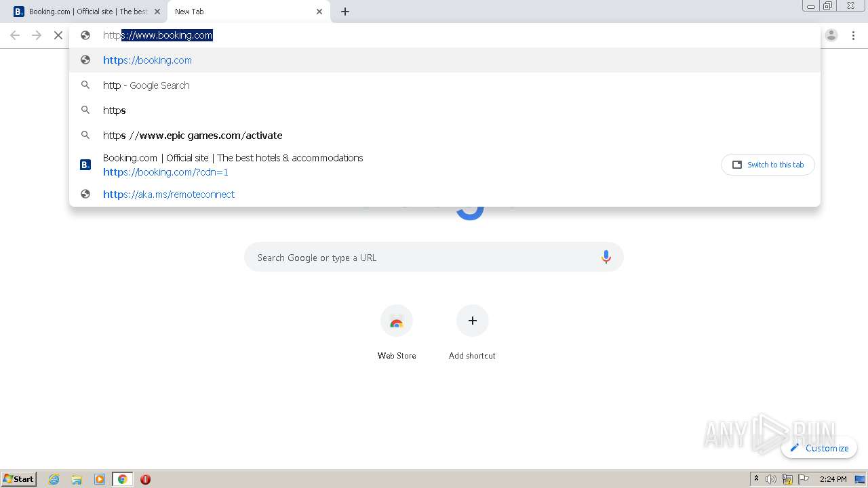Open the Opera taskbar icon
This screenshot has height=488, width=868.
coord(145,479)
